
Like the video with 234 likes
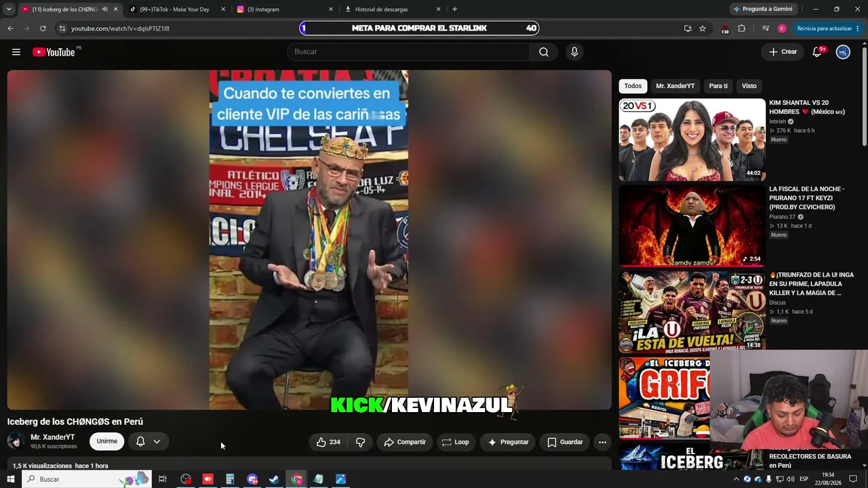click(328, 442)
